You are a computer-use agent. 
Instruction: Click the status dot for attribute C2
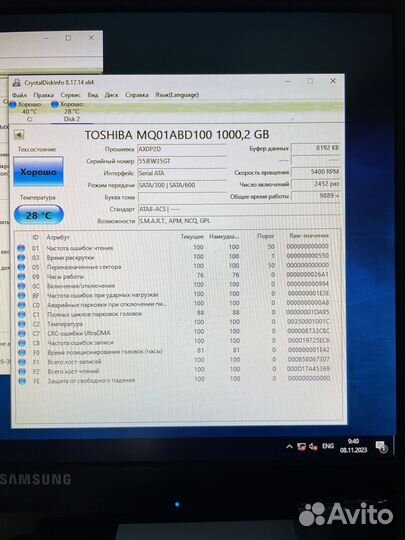click(x=22, y=324)
